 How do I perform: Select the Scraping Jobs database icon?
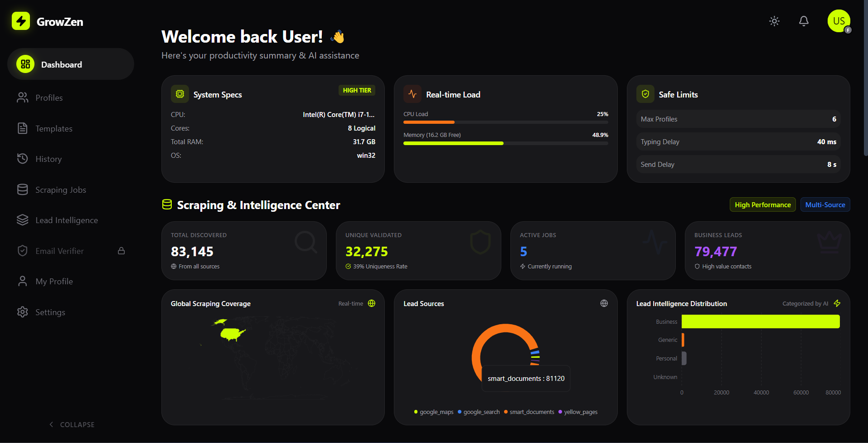coord(23,189)
